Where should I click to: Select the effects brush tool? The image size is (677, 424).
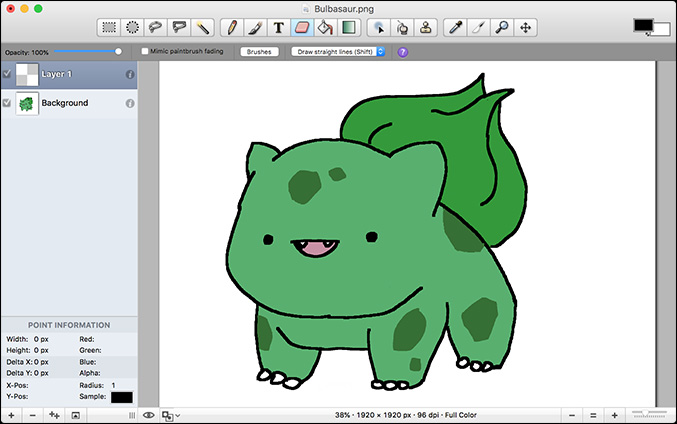pos(479,28)
